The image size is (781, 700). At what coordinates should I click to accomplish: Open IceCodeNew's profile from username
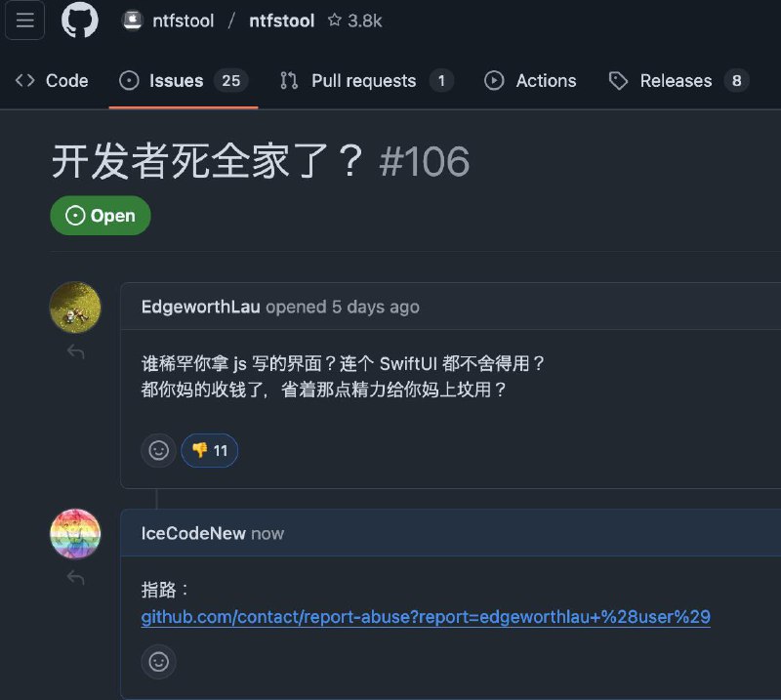tap(193, 534)
